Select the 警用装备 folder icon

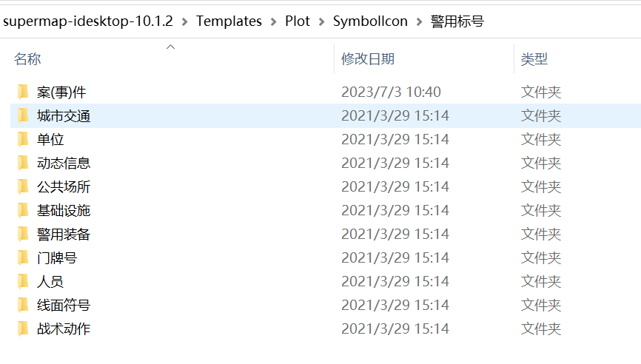pyautogui.click(x=23, y=235)
